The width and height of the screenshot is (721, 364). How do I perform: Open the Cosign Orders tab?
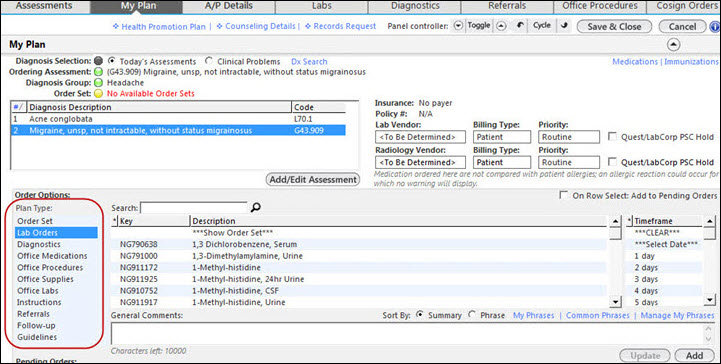[684, 6]
